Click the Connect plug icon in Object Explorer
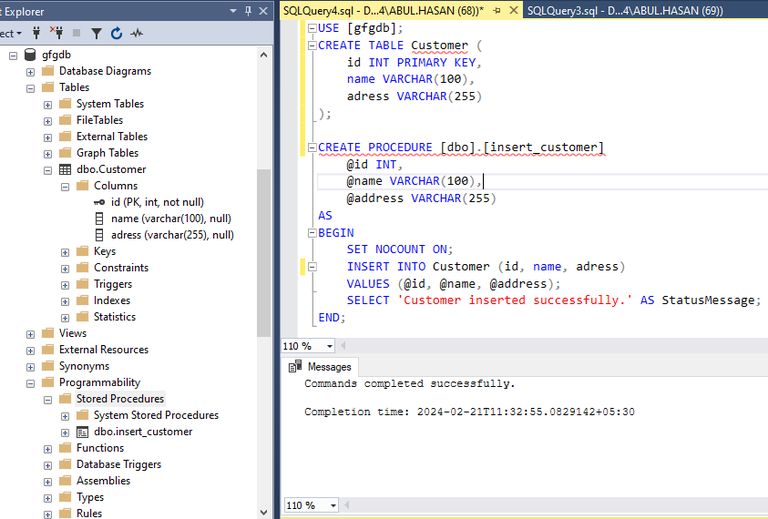 (36, 33)
